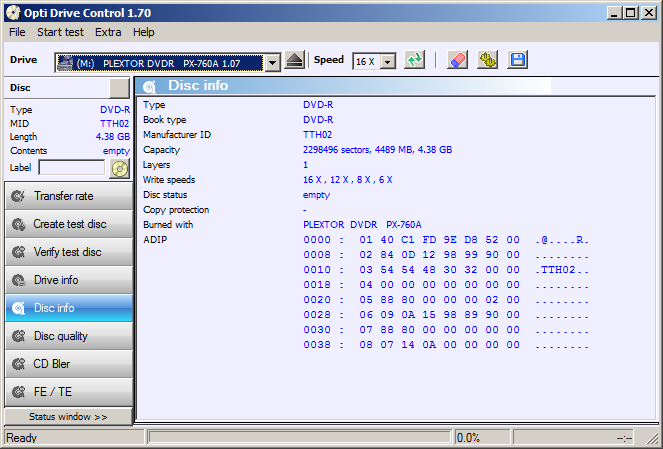Click the window resize grip corner
The image size is (663, 449).
(653, 438)
